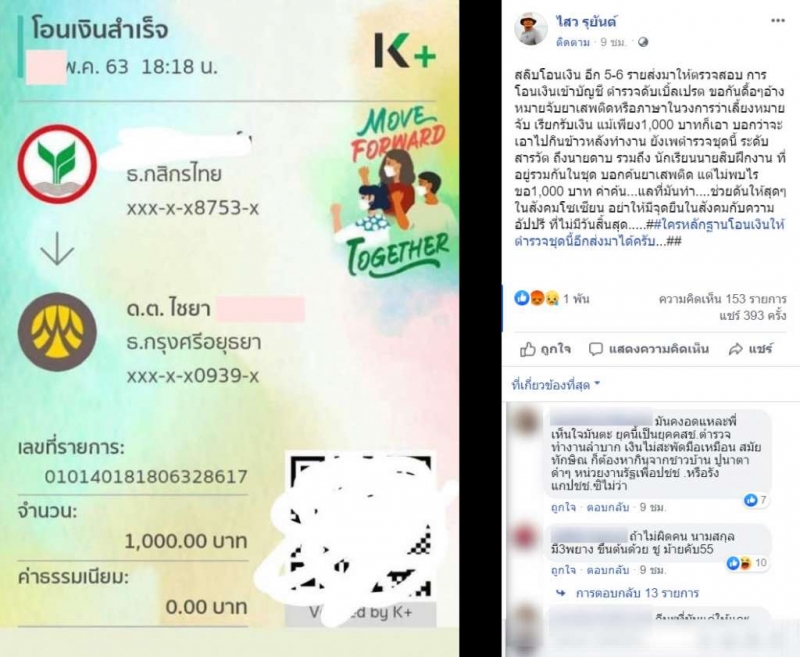Like the post with ถูกใจ button

pos(545,349)
